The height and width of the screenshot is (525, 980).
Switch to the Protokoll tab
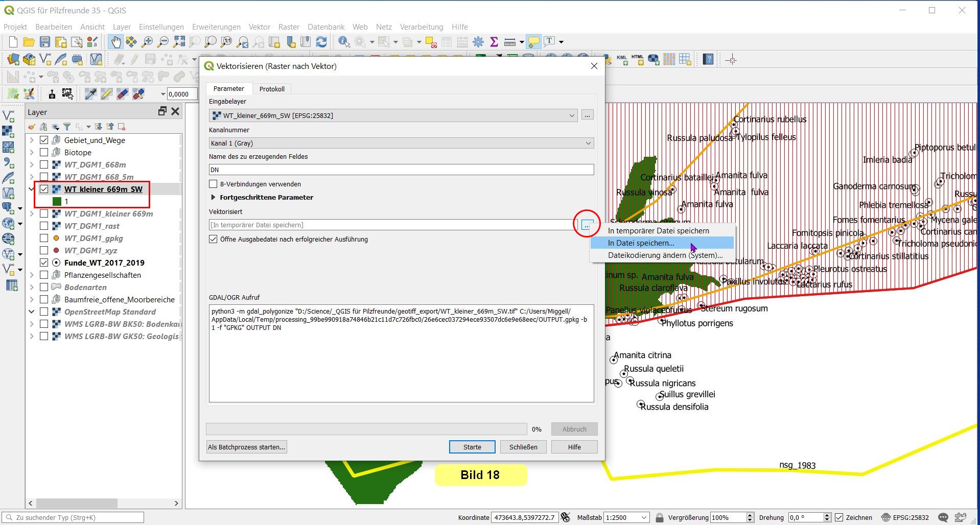[272, 89]
